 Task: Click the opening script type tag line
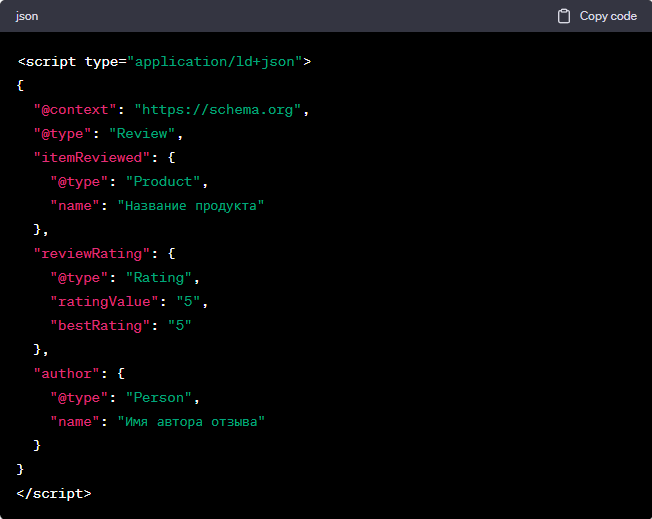click(x=164, y=62)
